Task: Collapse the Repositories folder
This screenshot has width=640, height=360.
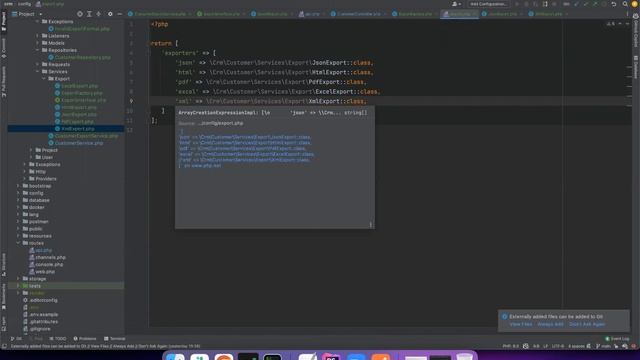Action: (38, 50)
